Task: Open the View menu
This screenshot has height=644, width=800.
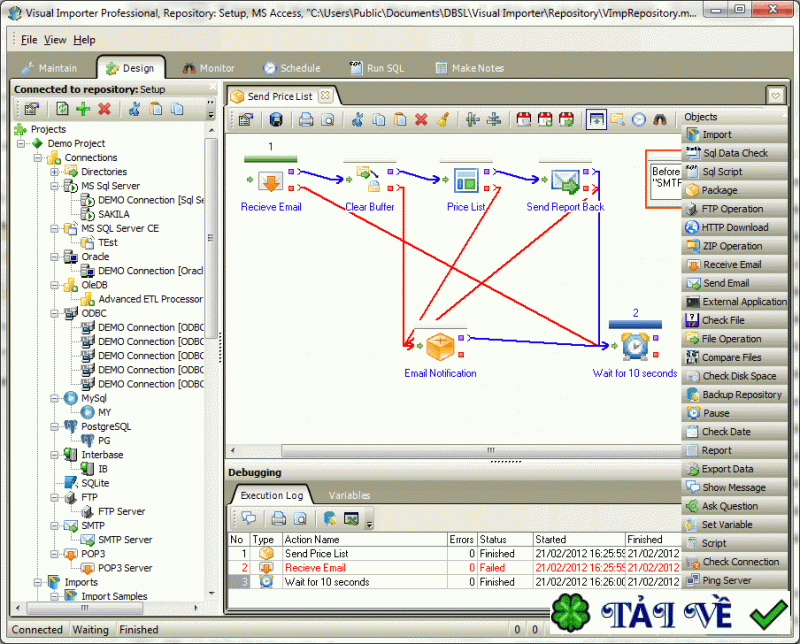Action: pyautogui.click(x=55, y=39)
